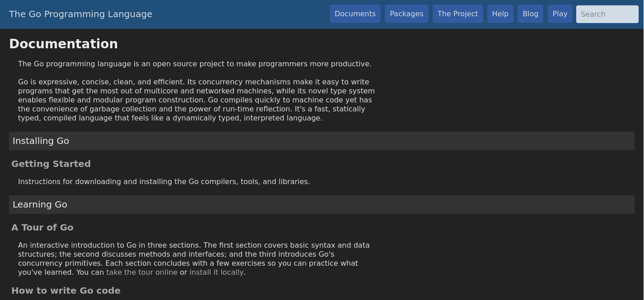The width and height of the screenshot is (644, 300).
Task: Open the Getting Started guide
Action: point(51,164)
